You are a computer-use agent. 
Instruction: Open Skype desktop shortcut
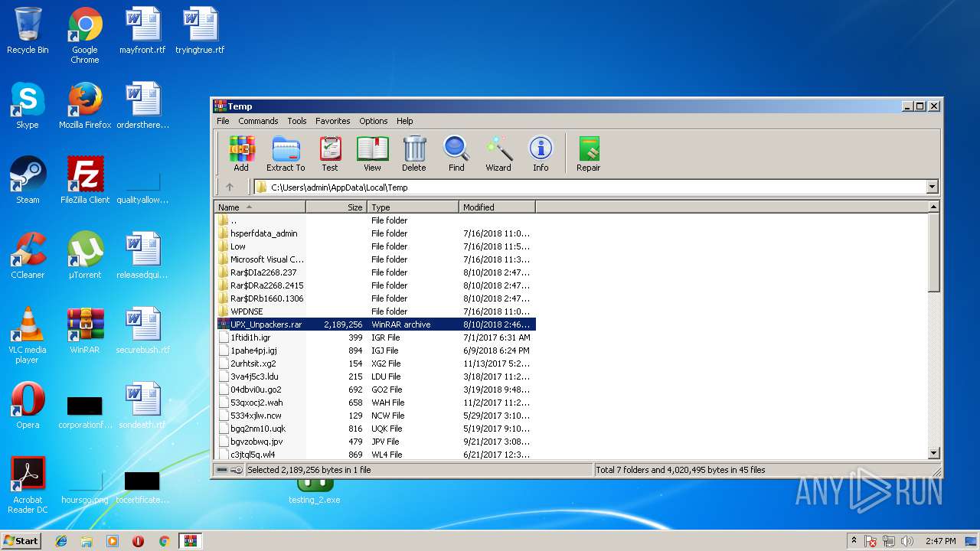[x=28, y=106]
